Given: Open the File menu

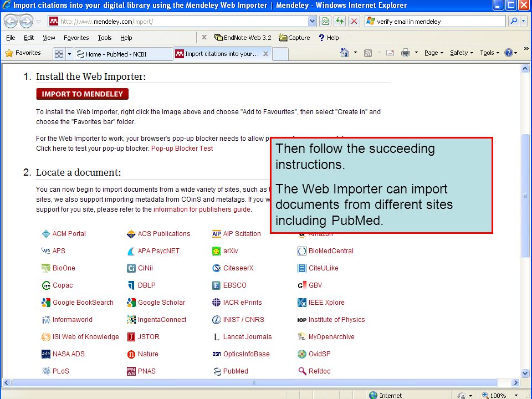Looking at the screenshot, I should [x=11, y=38].
